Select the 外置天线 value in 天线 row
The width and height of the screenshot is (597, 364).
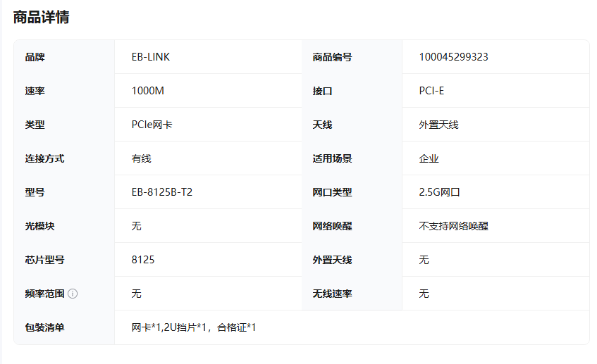pos(438,125)
